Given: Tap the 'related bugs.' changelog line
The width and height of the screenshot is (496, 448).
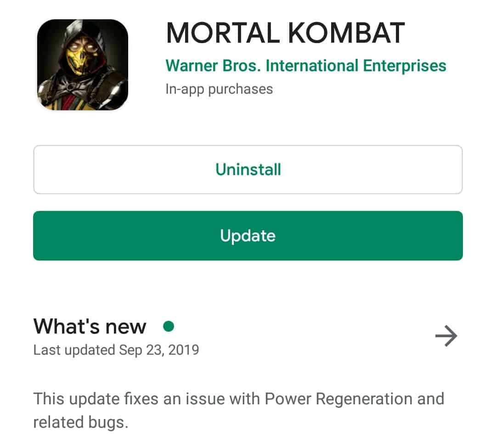Looking at the screenshot, I should pos(81,422).
